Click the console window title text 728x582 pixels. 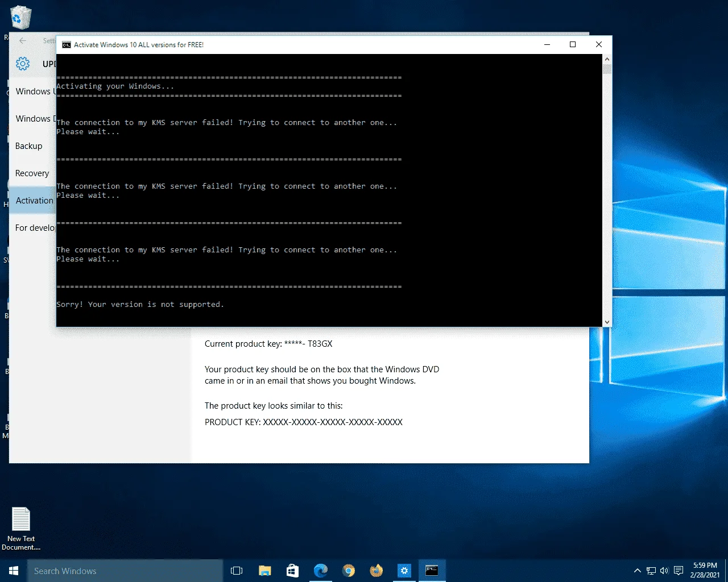[x=139, y=45]
